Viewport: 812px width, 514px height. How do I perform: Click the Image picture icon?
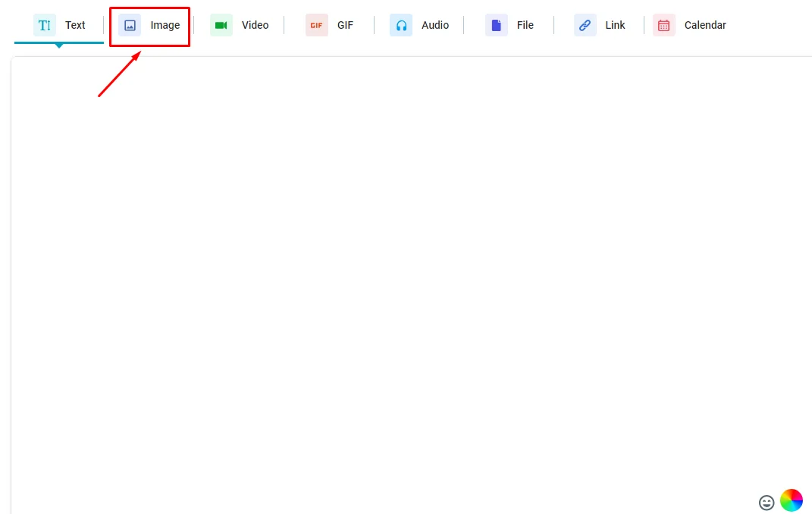pos(130,25)
